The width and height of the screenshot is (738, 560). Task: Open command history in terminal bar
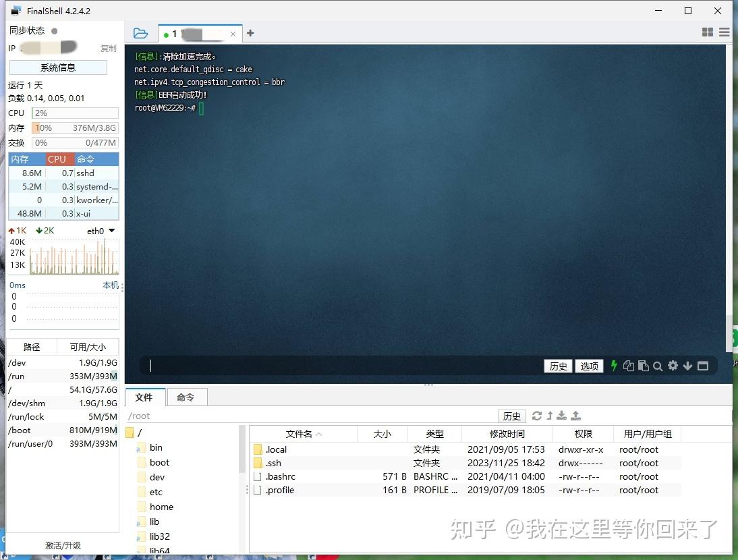pos(558,366)
